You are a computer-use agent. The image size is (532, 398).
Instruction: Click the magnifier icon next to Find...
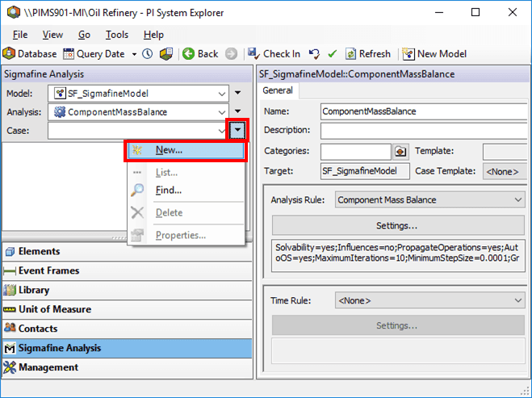(x=137, y=191)
